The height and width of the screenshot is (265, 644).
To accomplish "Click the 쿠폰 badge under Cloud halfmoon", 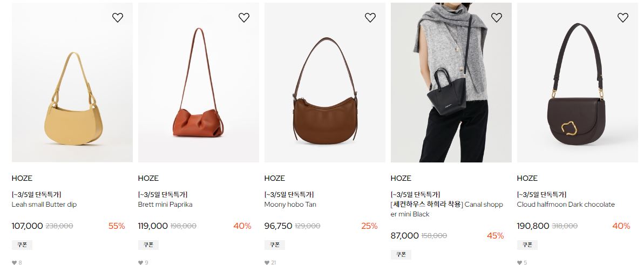I will tap(527, 245).
